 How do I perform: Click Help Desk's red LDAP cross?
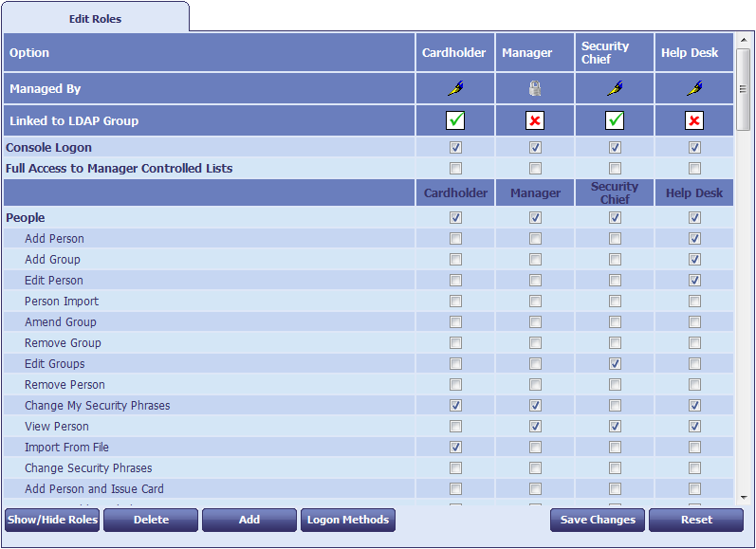(x=694, y=120)
